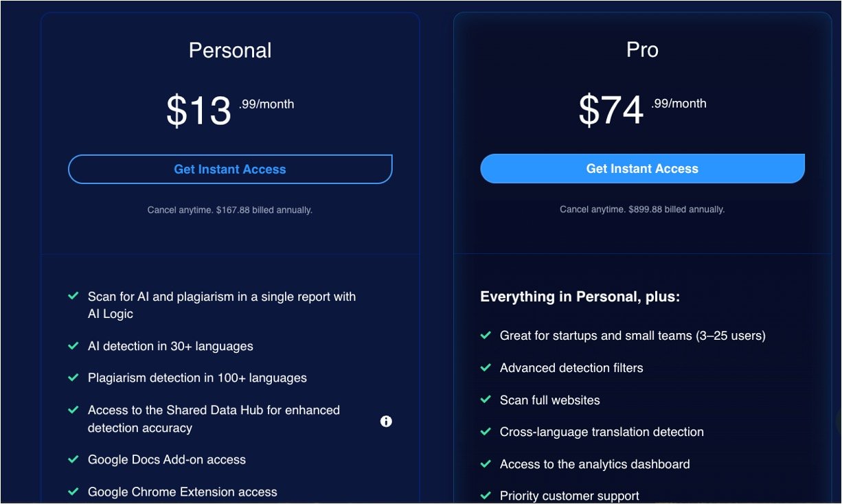
Task: Click the checkmark next to analytics dashboard access
Action: (x=486, y=463)
